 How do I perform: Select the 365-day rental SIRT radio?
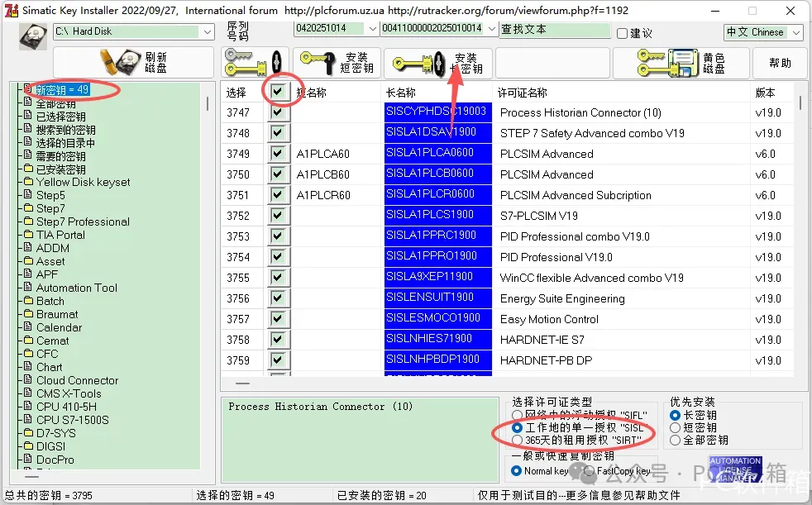pos(517,441)
